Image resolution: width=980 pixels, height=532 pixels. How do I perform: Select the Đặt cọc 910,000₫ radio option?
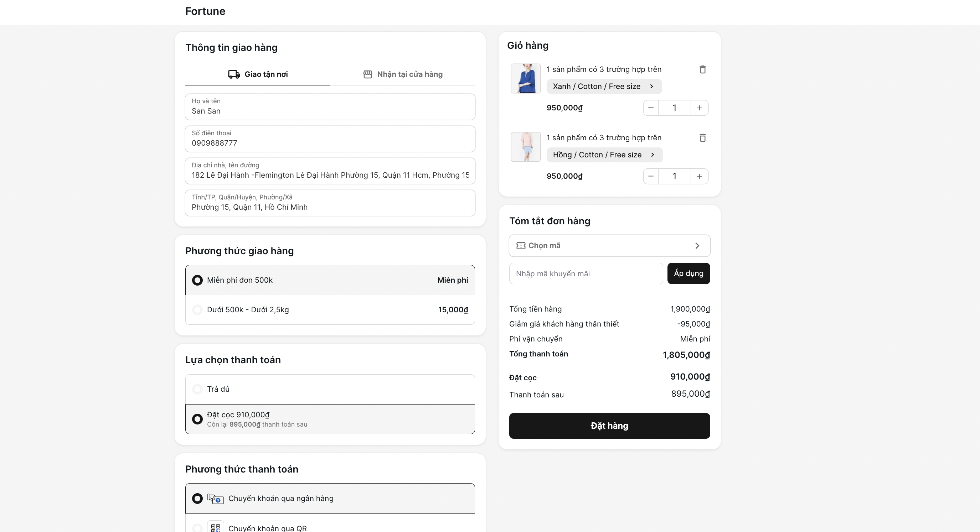(x=197, y=419)
